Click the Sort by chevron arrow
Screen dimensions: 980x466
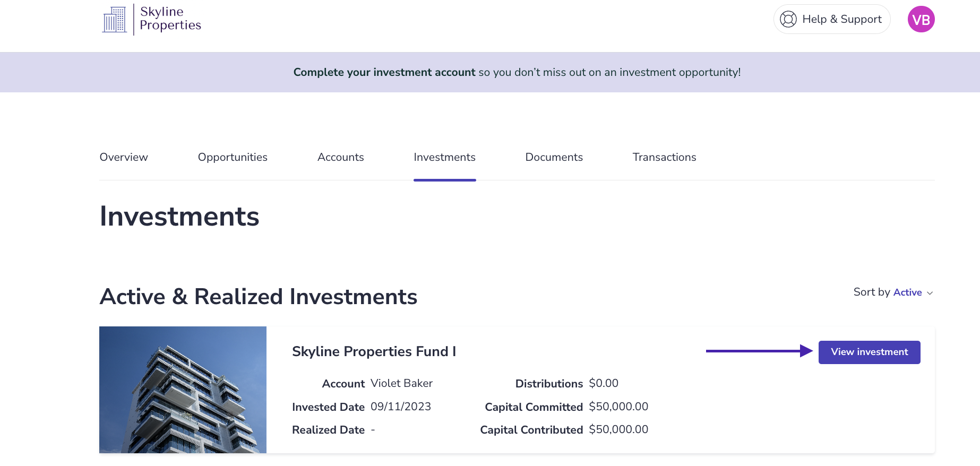click(x=930, y=293)
